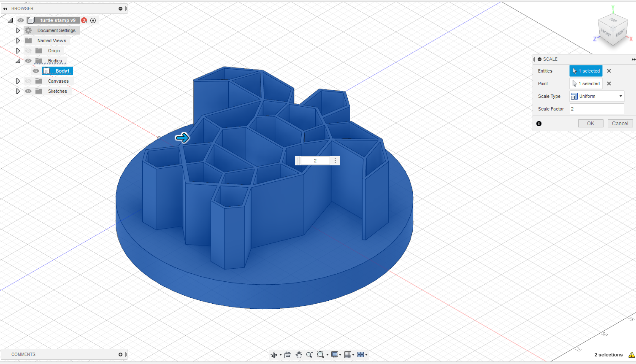636x364 pixels.
Task: Select the Document Settings tree item
Action: [x=57, y=30]
